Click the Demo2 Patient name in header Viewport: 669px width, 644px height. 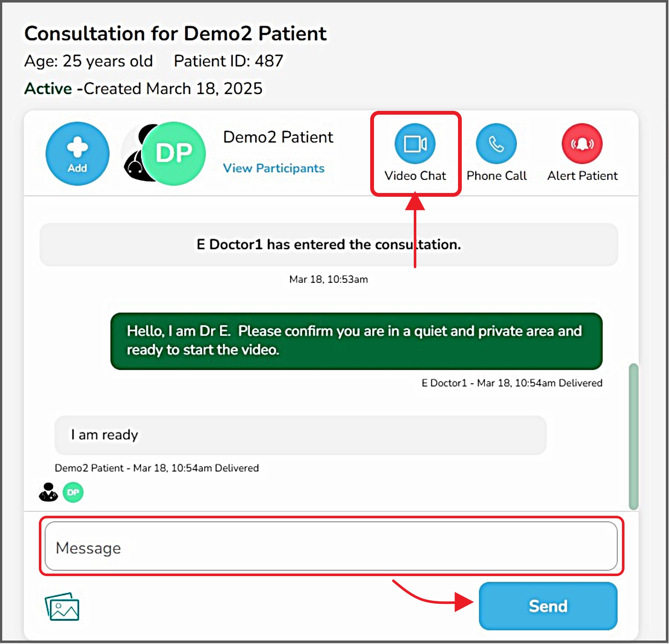[x=278, y=137]
